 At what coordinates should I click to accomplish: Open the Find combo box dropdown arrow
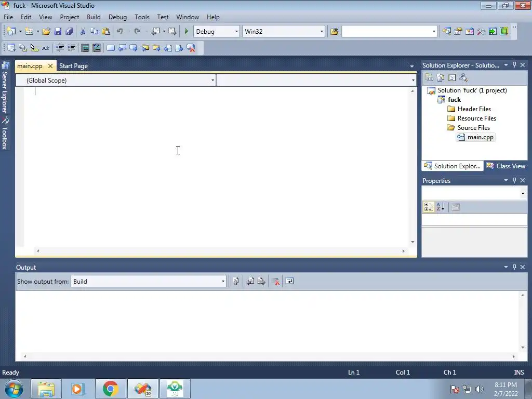pyautogui.click(x=434, y=32)
